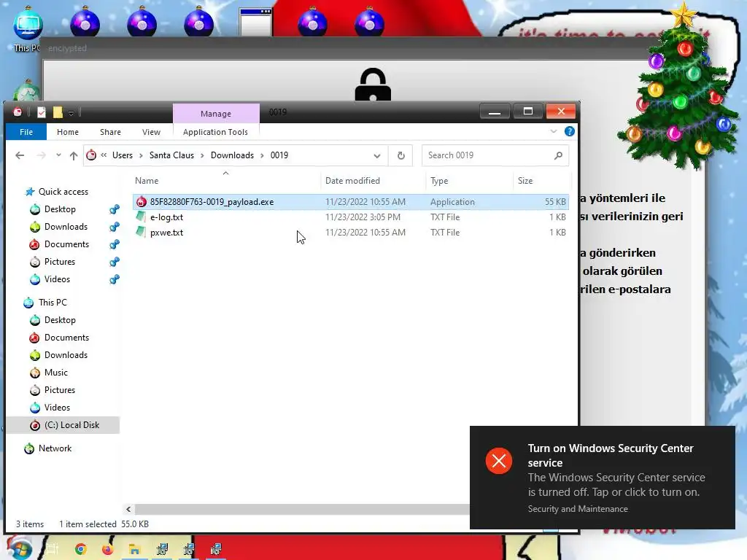Viewport: 747px width, 560px height.
Task: Click the ornament icon in the address bar
Action: [x=91, y=155]
